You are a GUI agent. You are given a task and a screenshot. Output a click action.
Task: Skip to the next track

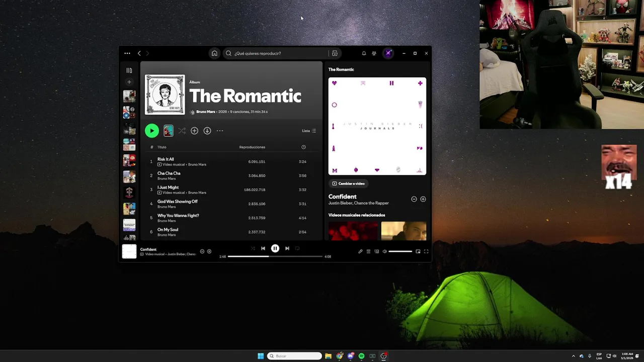(x=287, y=248)
